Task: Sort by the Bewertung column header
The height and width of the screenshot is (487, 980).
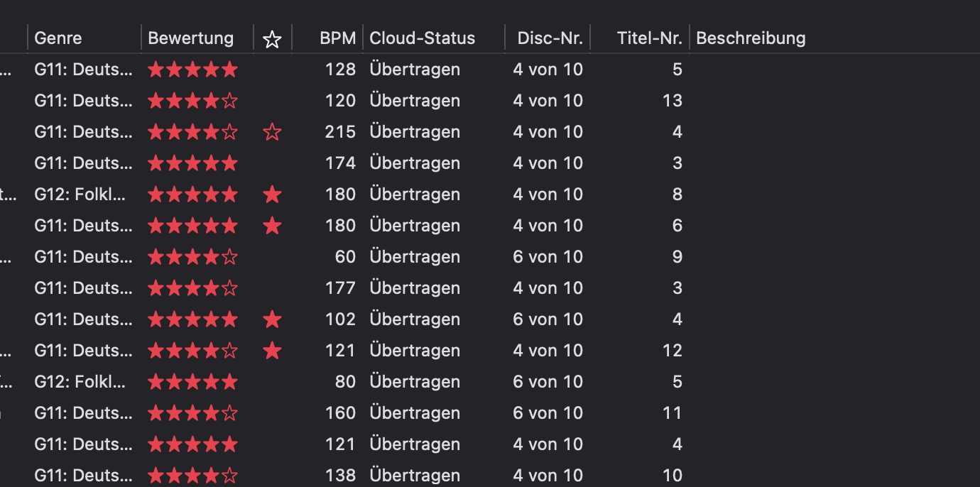Action: [x=190, y=38]
